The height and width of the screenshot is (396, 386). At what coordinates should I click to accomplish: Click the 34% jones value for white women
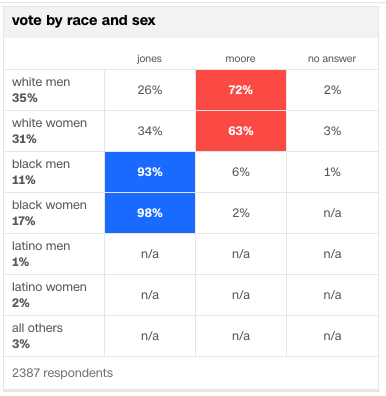(x=150, y=131)
